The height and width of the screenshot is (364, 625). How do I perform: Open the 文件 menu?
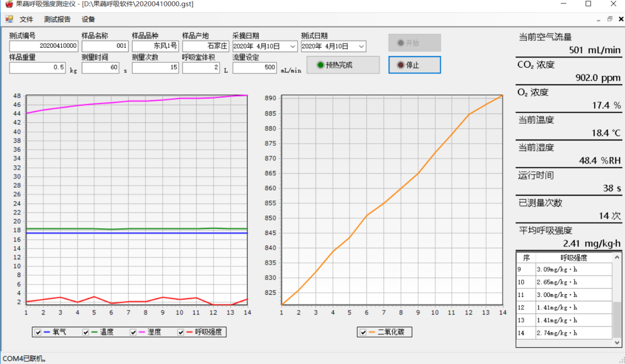(x=26, y=19)
